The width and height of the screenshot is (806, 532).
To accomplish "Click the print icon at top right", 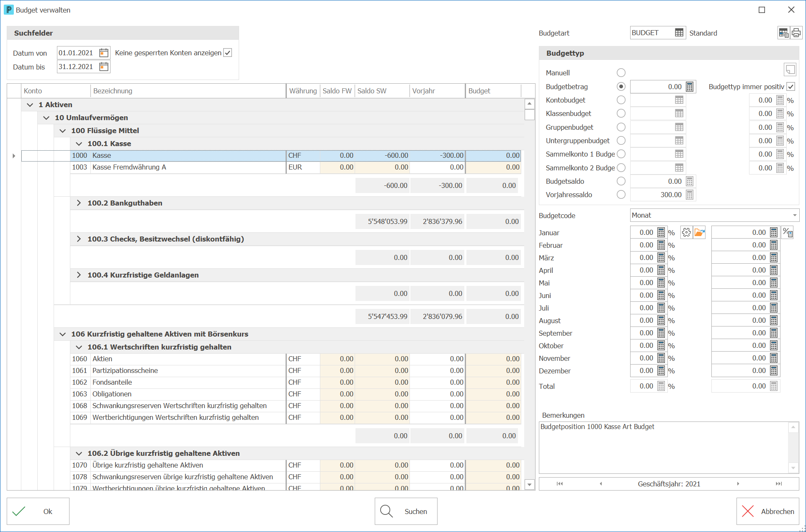I will tap(796, 33).
